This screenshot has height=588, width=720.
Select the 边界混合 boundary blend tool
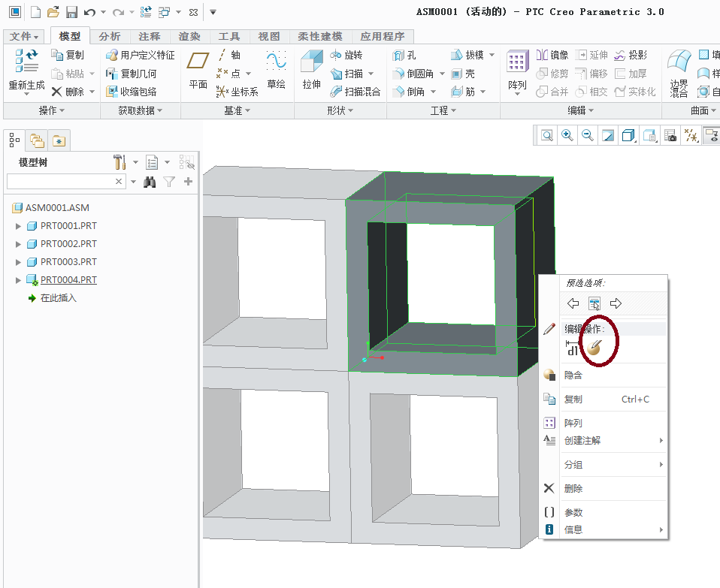point(679,74)
